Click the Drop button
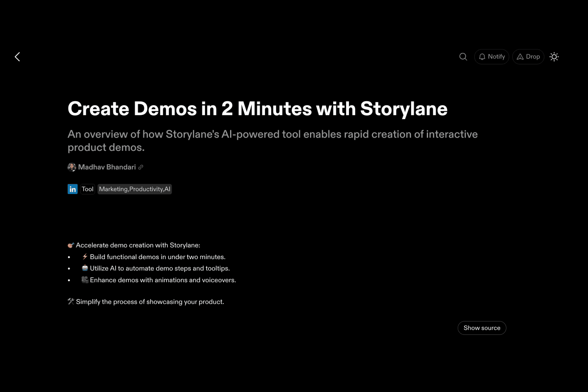Viewport: 588px width, 392px height. tap(528, 57)
